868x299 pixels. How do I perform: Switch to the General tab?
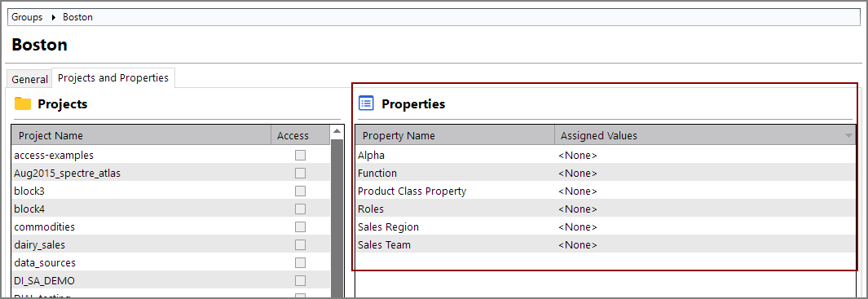pyautogui.click(x=30, y=79)
